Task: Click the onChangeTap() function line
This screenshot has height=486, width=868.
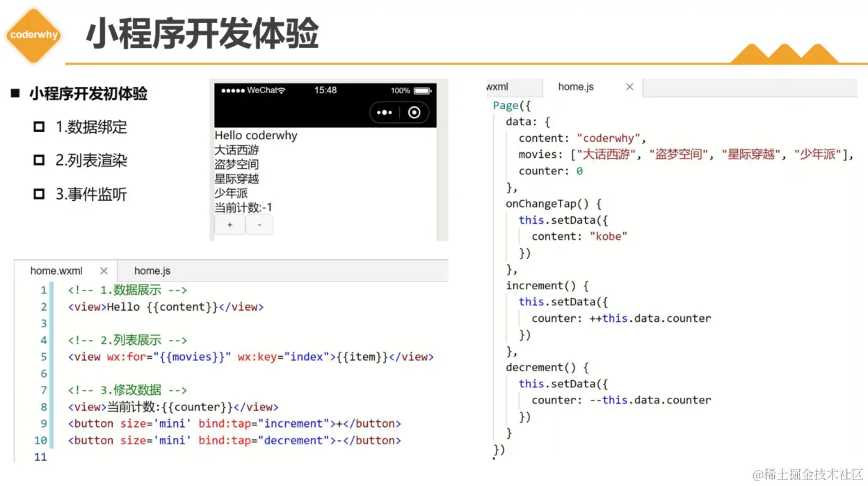Action: point(554,204)
